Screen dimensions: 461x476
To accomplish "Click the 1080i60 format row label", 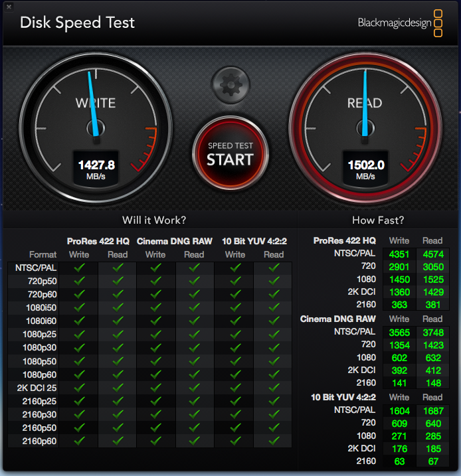I will tap(41, 321).
